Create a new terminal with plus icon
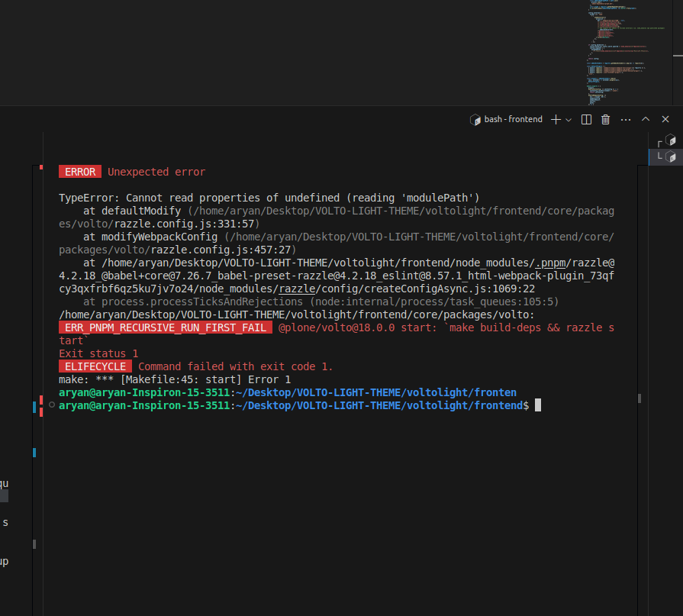Screen dimensions: 683x616 pos(556,119)
